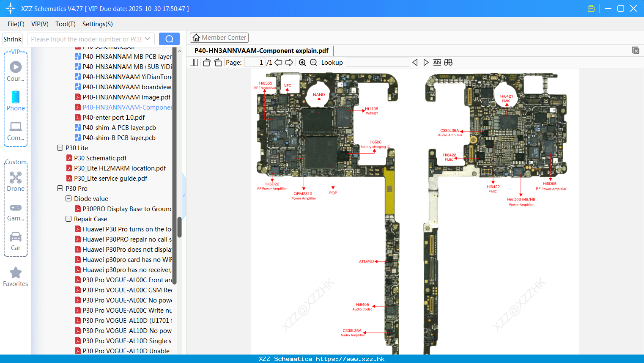Open Huawei p30pro card has no WiFi file

123,259
